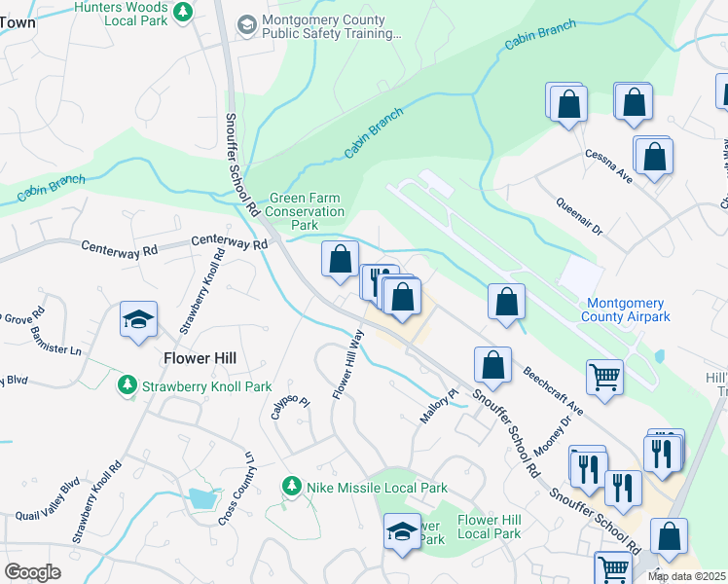728x584 pixels.
Task: Open the school marker beside Flower Hill Local Park
Action: 403,531
